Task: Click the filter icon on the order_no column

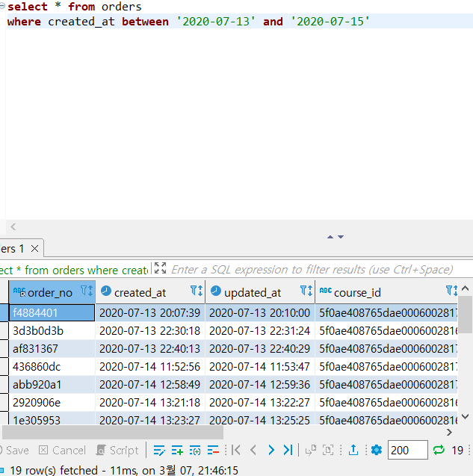Action: pos(87,291)
